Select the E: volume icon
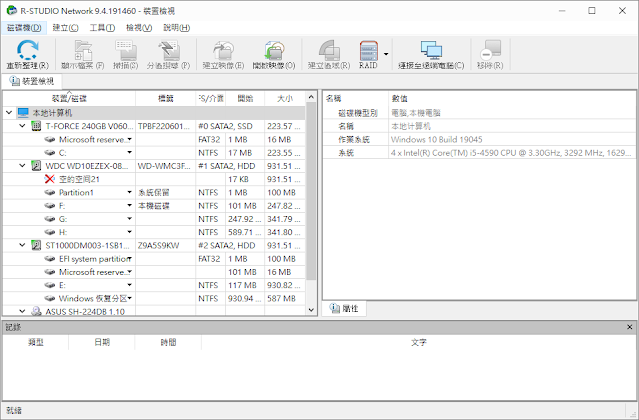This screenshot has width=639, height=420. tap(50, 285)
